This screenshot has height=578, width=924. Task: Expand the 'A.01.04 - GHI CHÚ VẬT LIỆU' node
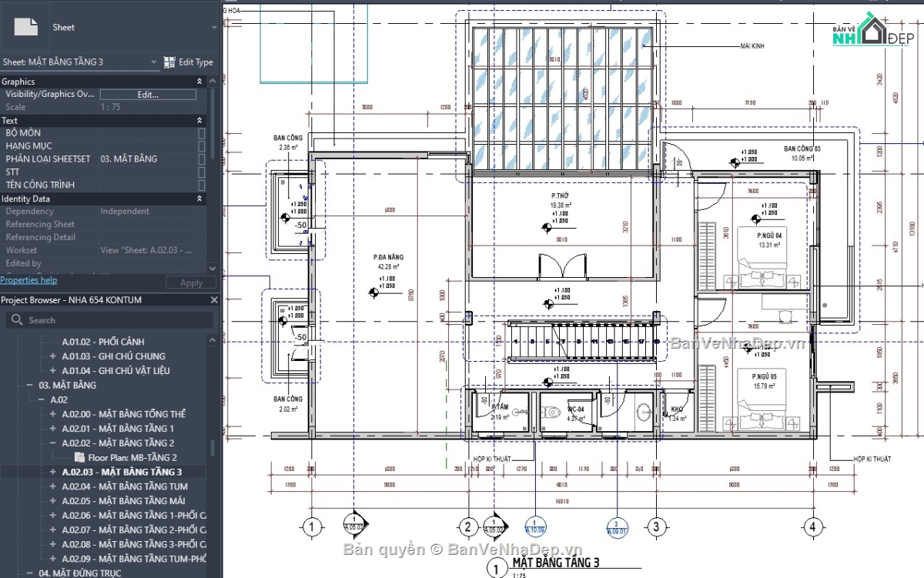[52, 371]
